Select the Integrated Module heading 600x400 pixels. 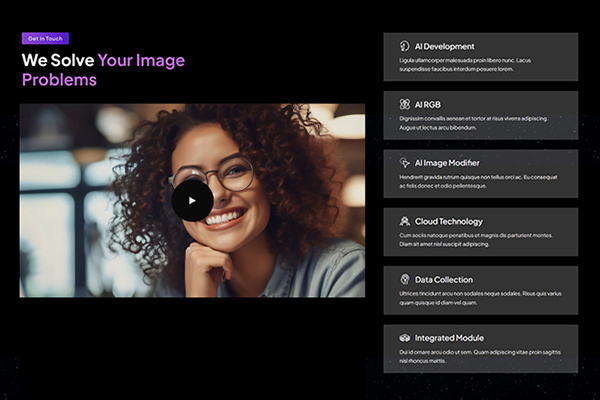(449, 338)
